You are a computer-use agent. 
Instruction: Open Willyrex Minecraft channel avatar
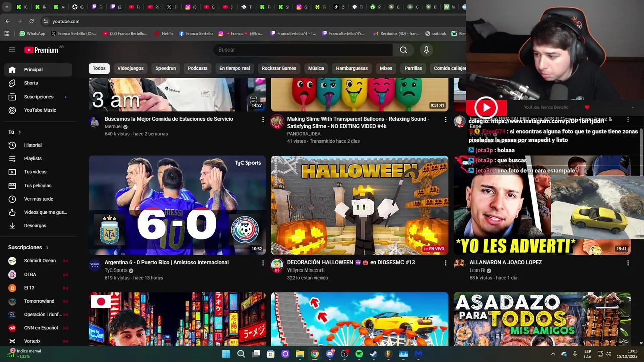coord(277,265)
